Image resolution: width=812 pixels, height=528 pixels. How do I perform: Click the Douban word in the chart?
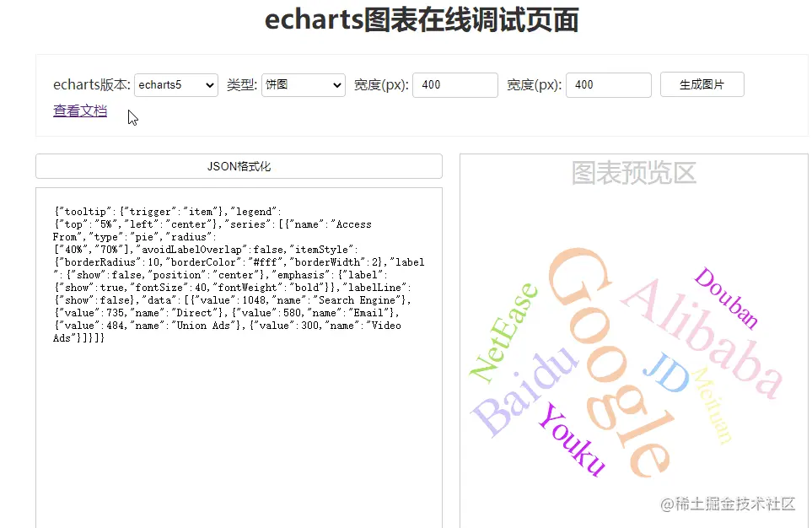[726, 298]
